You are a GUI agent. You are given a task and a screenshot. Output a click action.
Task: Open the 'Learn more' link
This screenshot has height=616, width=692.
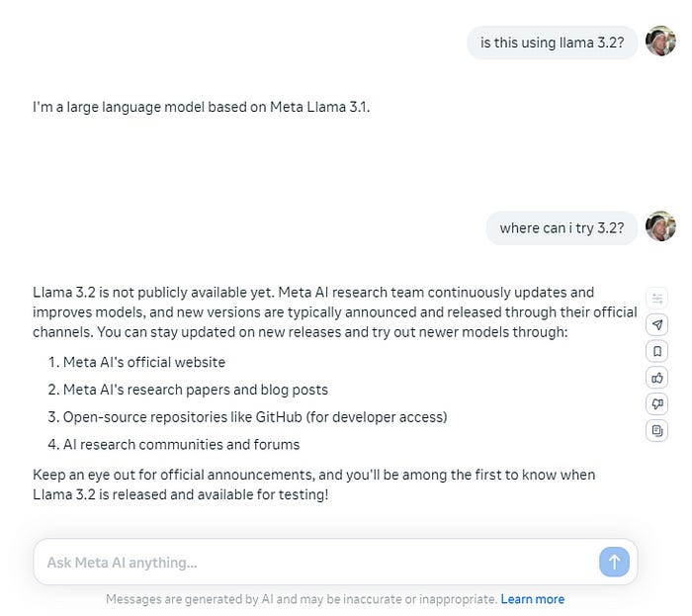click(x=532, y=599)
